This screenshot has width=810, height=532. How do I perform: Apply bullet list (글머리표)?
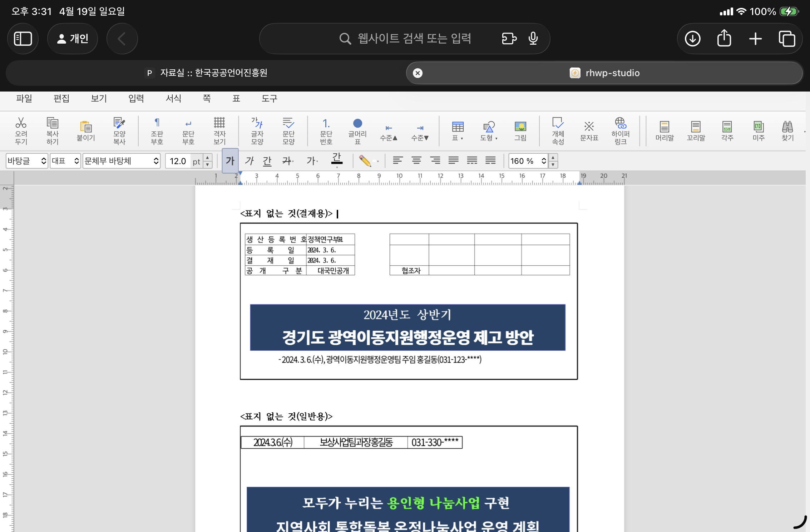coord(357,131)
